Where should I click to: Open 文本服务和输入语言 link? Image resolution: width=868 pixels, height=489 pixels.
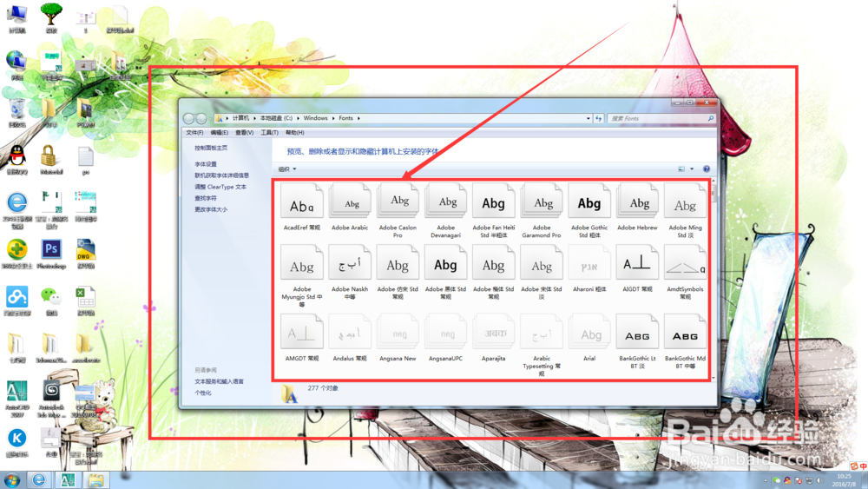[219, 381]
